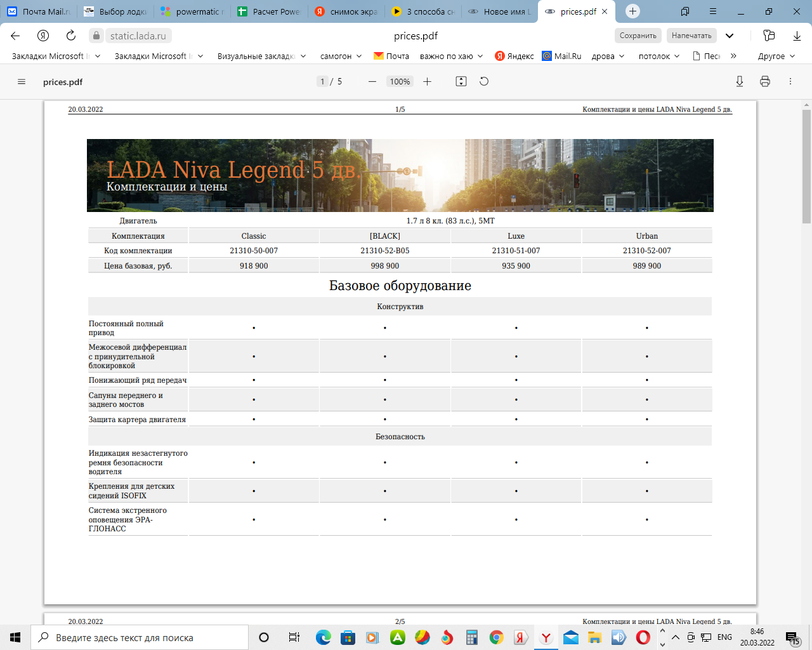The width and height of the screenshot is (812, 650).
Task: Go back to previous page
Action: (15, 36)
